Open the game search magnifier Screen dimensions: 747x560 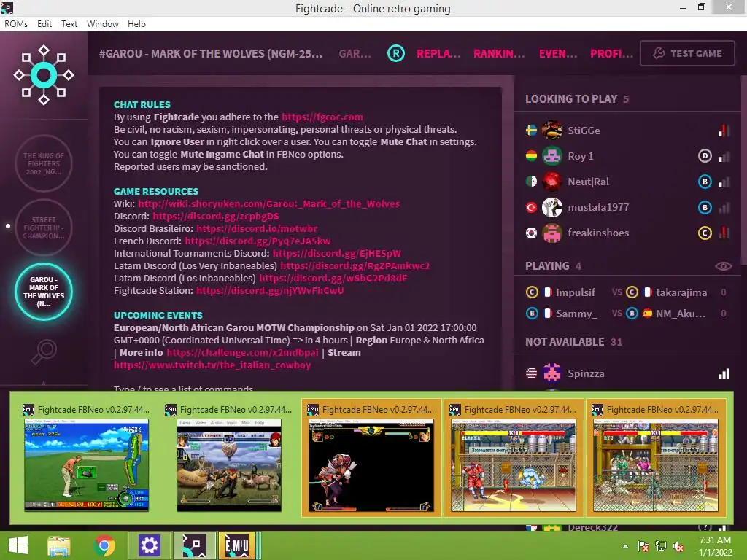44,351
